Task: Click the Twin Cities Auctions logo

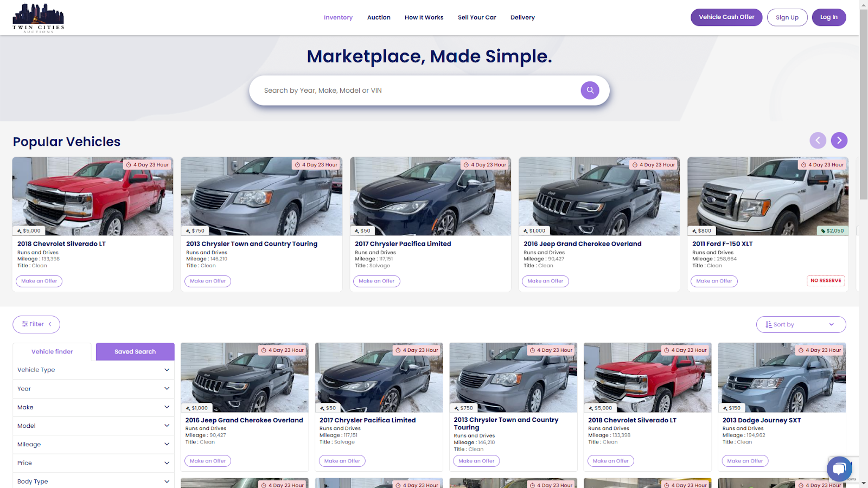Action: pyautogui.click(x=38, y=18)
